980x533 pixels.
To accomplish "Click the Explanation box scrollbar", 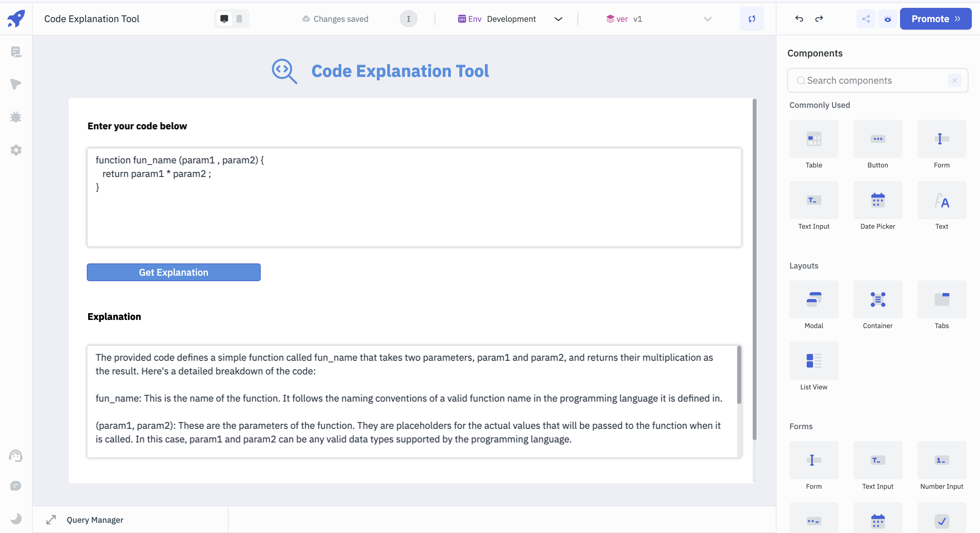I will pos(739,375).
